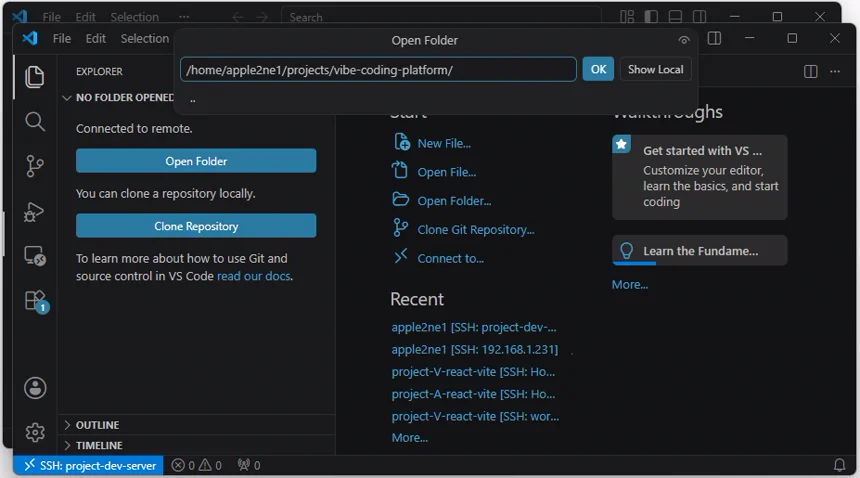The width and height of the screenshot is (860, 478).
Task: Click the New File icon on Welcome page
Action: (401, 141)
